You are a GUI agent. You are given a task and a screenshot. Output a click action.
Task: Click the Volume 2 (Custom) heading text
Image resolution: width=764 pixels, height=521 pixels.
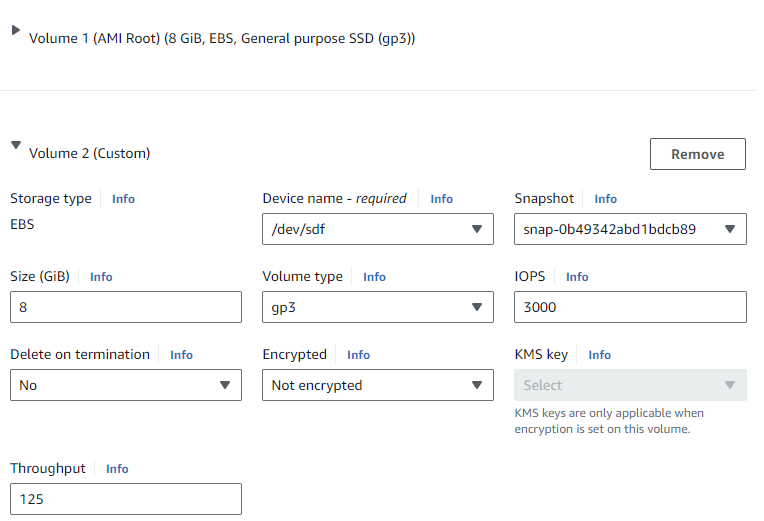90,154
